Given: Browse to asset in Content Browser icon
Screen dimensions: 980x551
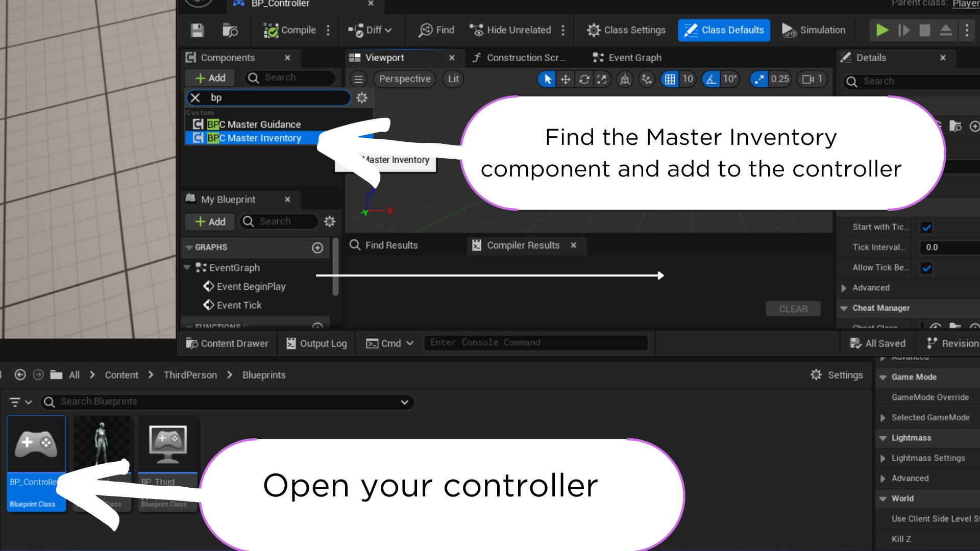Looking at the screenshot, I should (x=230, y=30).
